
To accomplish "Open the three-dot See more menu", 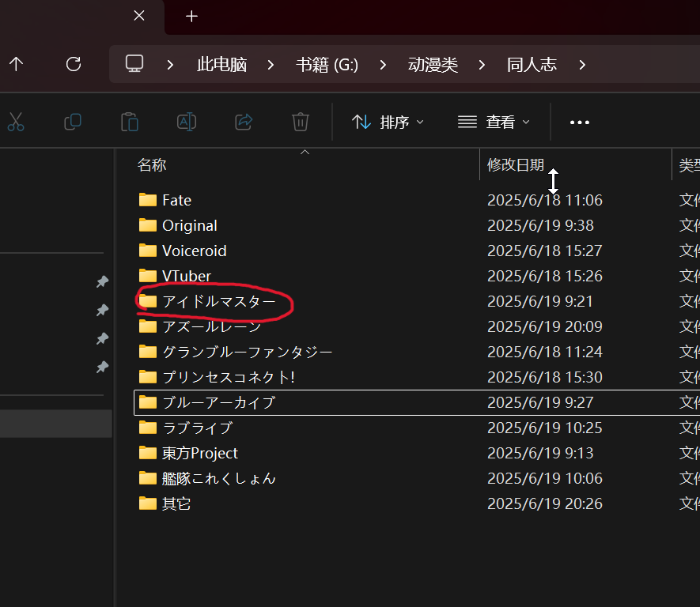I will 580,123.
